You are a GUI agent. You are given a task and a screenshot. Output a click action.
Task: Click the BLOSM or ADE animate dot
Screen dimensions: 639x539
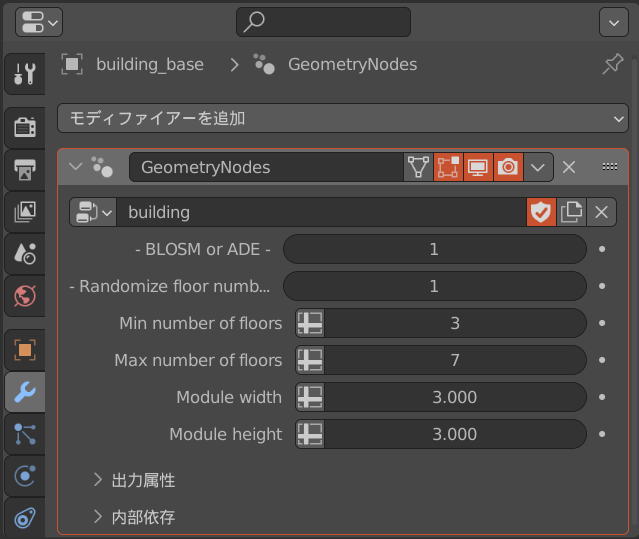pyautogui.click(x=602, y=249)
